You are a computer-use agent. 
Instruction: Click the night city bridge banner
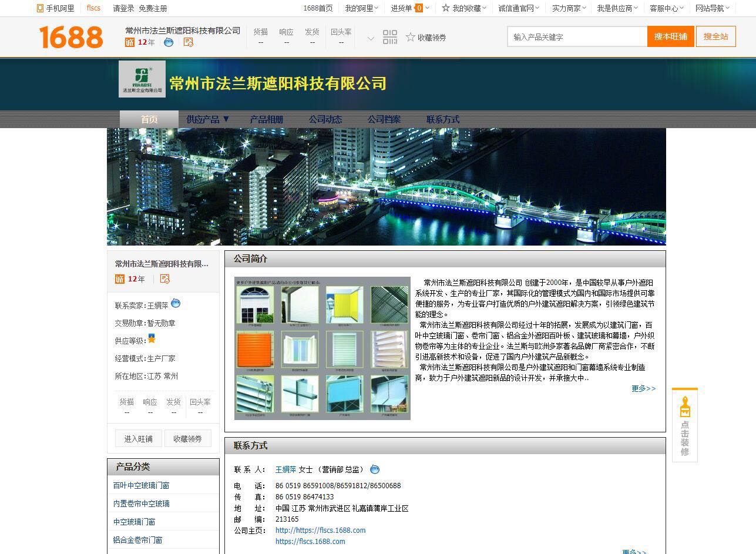tap(387, 187)
